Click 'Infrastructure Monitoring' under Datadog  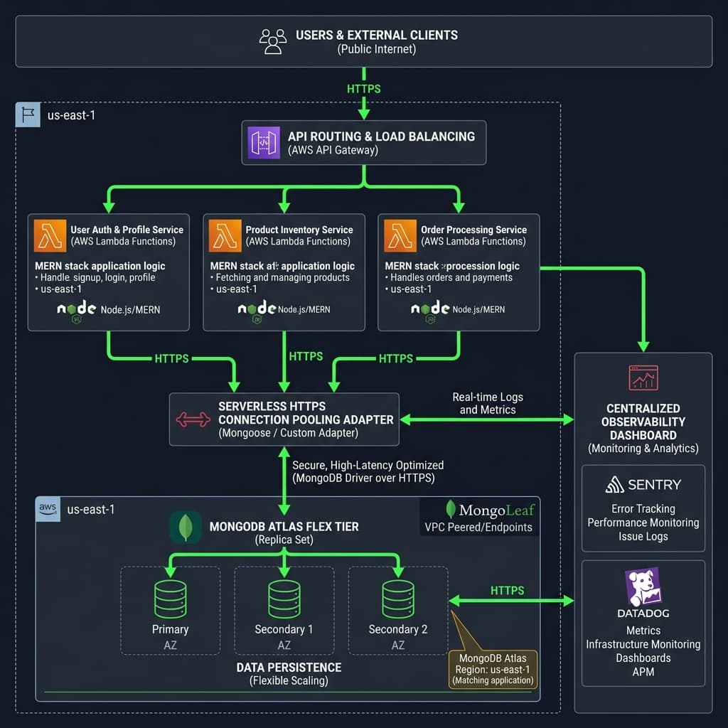point(643,644)
